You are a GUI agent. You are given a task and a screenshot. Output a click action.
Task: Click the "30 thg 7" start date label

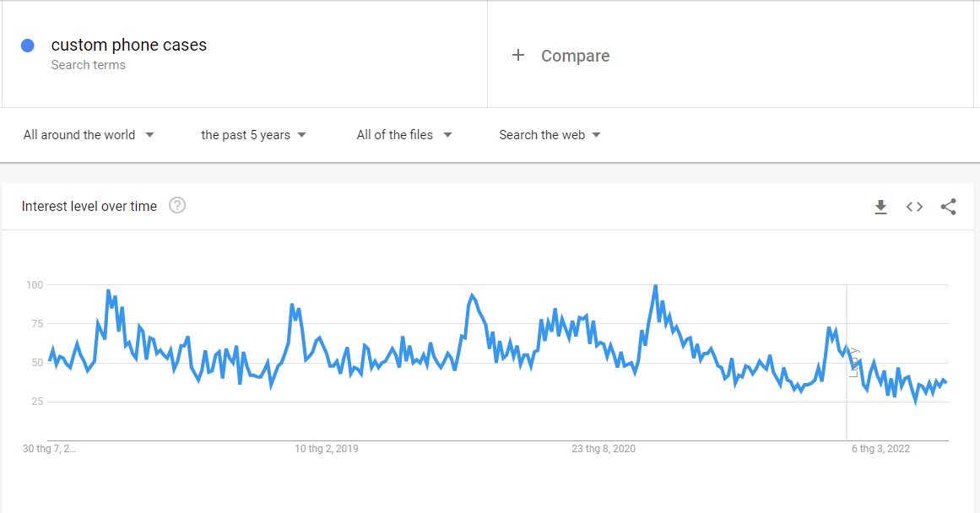tap(49, 449)
